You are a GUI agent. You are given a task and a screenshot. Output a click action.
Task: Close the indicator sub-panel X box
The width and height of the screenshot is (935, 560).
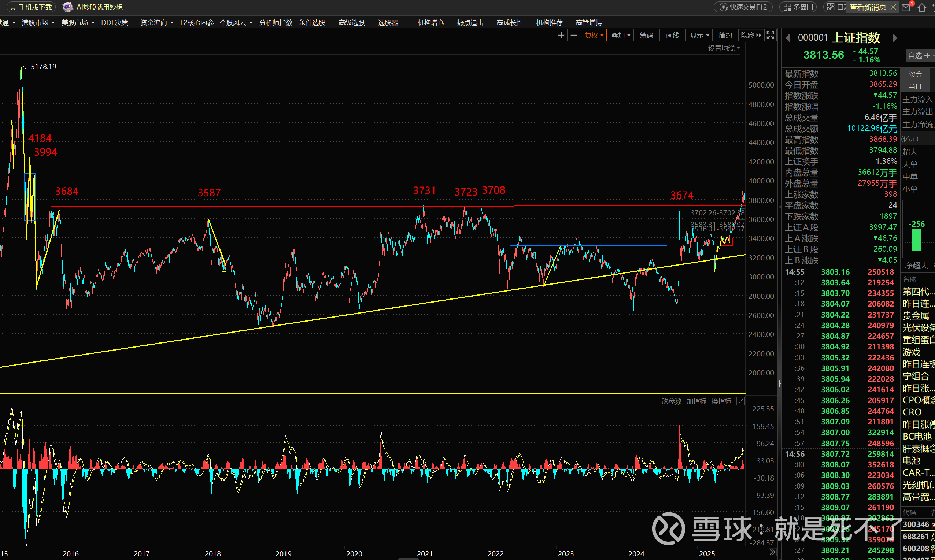(x=740, y=401)
